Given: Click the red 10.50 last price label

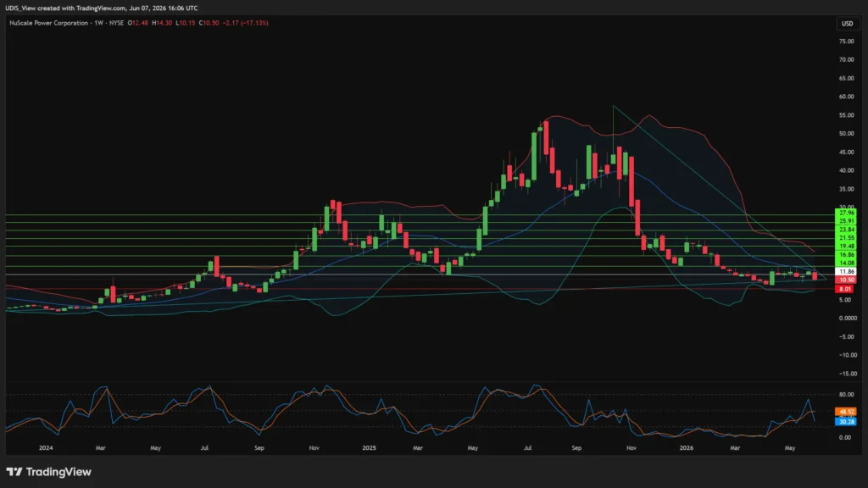Looking at the screenshot, I should coord(846,280).
